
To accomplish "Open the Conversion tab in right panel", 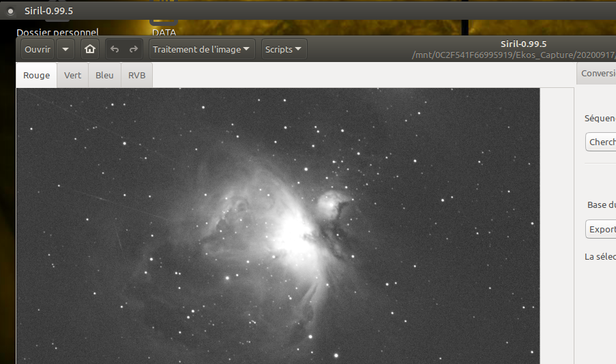I will coord(596,74).
